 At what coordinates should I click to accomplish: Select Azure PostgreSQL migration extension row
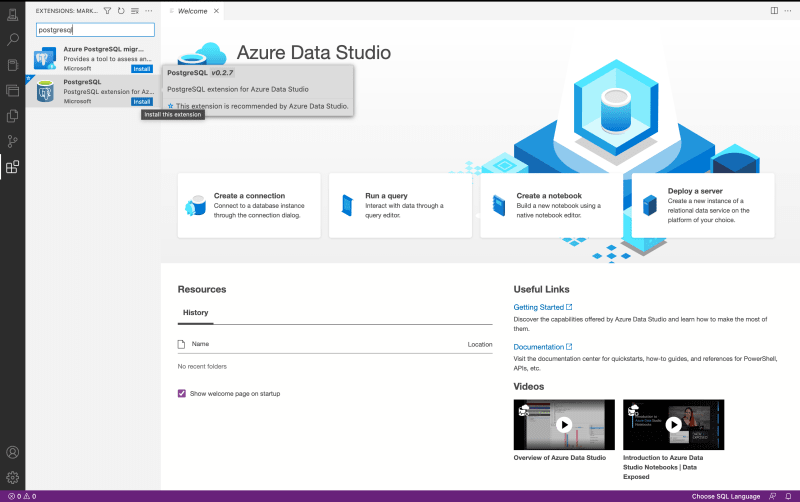coord(93,59)
